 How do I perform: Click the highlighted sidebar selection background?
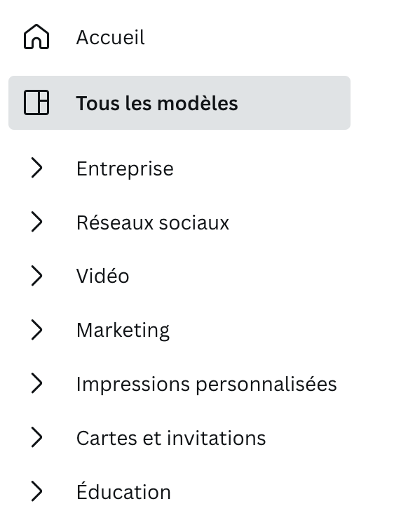(179, 102)
